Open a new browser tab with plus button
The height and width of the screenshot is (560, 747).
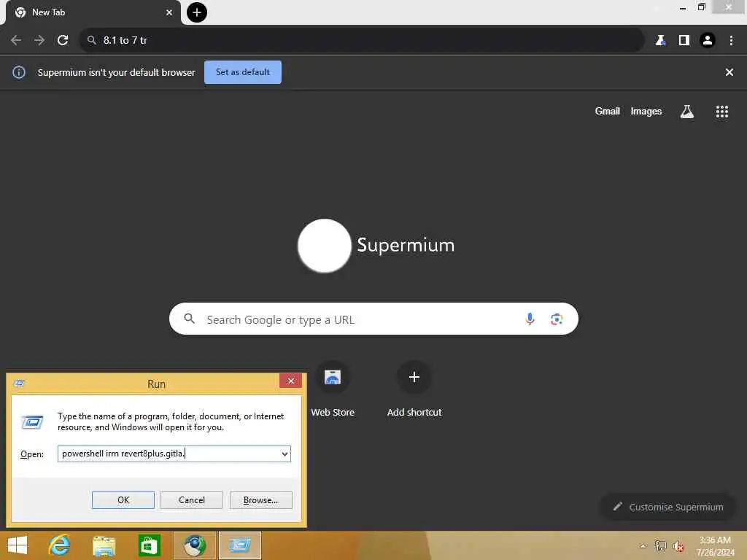(197, 12)
